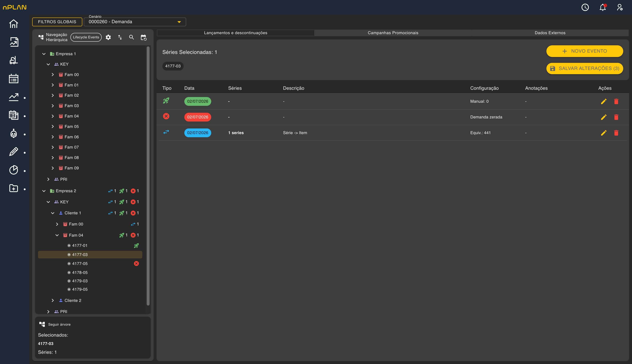Open the history clock icon
The image size is (632, 364).
(585, 7)
